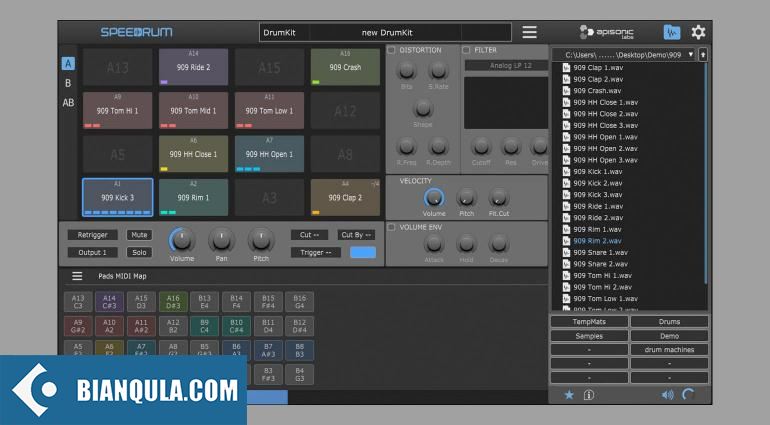The width and height of the screenshot is (770, 425).
Task: Select the 909 Crash pad
Action: tap(345, 67)
